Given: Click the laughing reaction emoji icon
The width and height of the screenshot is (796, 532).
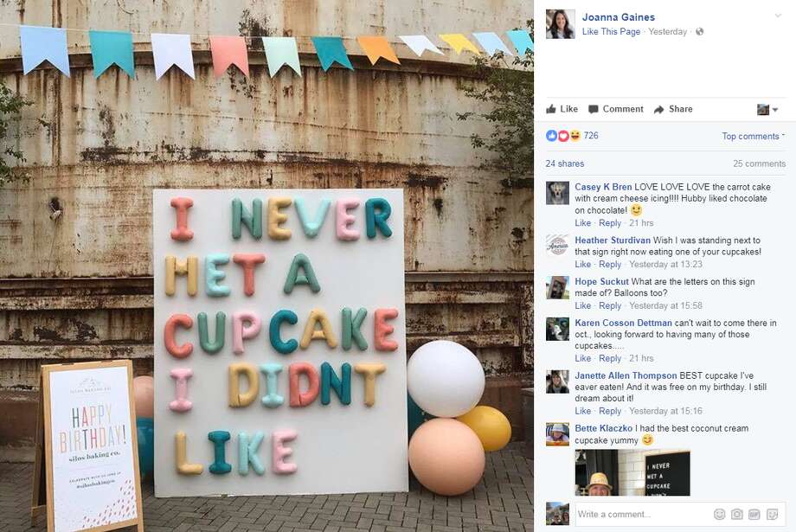Looking at the screenshot, I should (x=575, y=136).
